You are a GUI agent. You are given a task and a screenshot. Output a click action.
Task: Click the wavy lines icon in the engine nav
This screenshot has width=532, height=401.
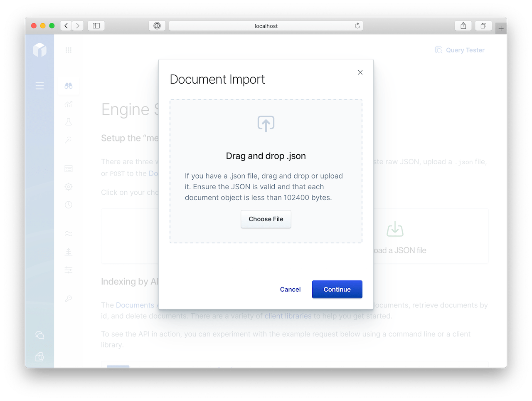click(x=69, y=234)
